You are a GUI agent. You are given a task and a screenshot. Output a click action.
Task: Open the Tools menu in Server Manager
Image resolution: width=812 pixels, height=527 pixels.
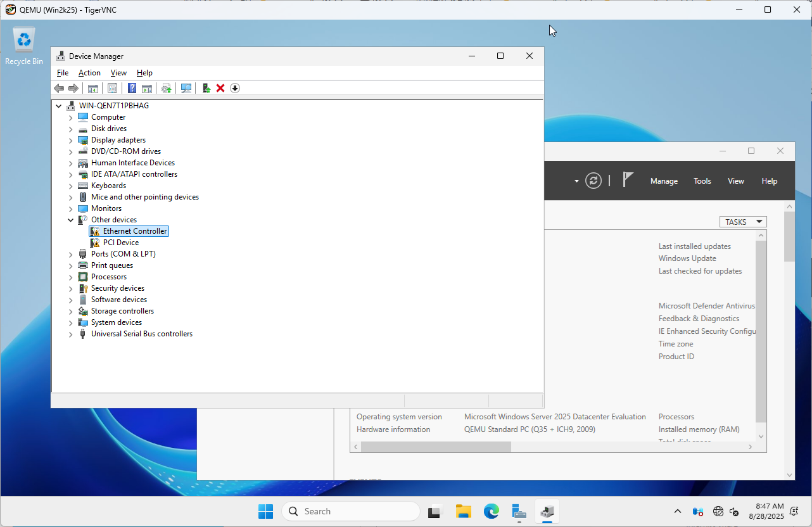[702, 181]
